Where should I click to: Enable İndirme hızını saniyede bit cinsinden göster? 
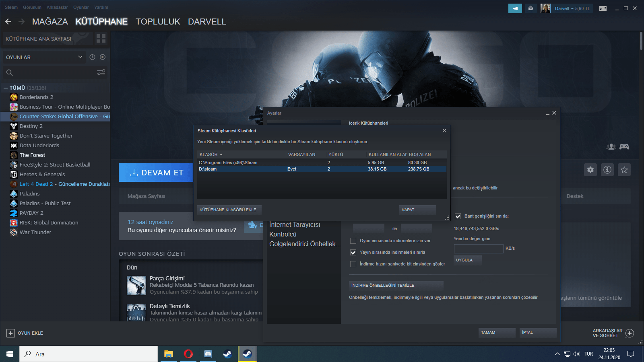353,264
